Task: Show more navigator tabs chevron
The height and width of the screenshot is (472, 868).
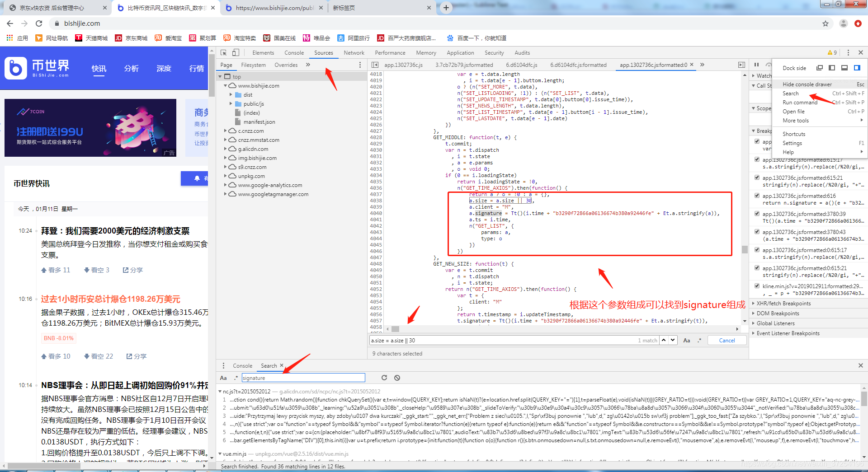Action: (x=308, y=65)
